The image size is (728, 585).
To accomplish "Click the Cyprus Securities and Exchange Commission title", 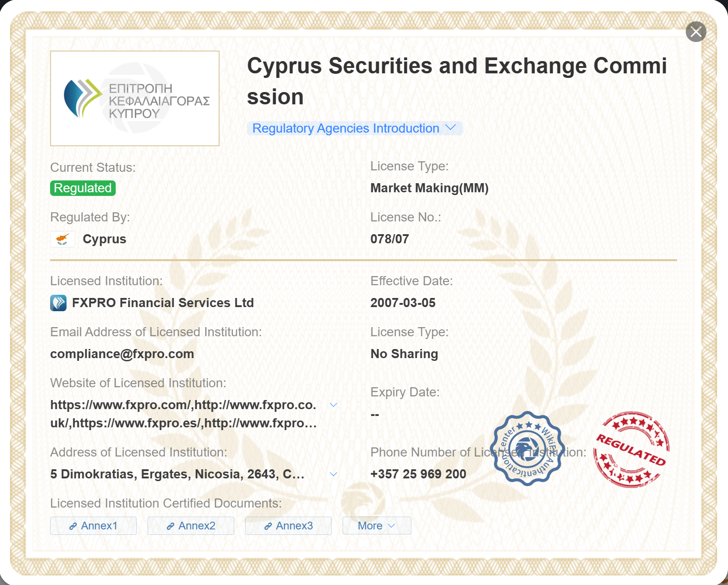I will click(x=457, y=81).
